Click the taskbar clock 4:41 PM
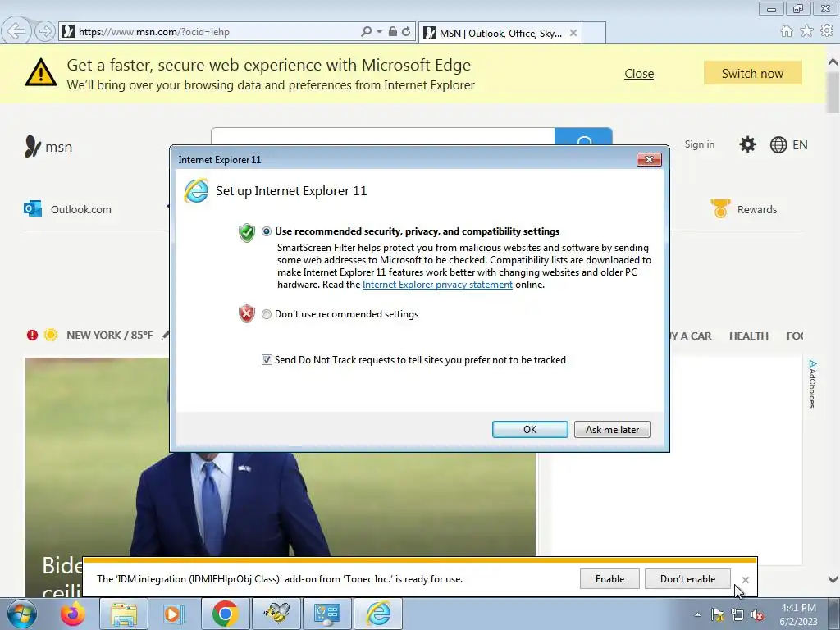 point(798,614)
